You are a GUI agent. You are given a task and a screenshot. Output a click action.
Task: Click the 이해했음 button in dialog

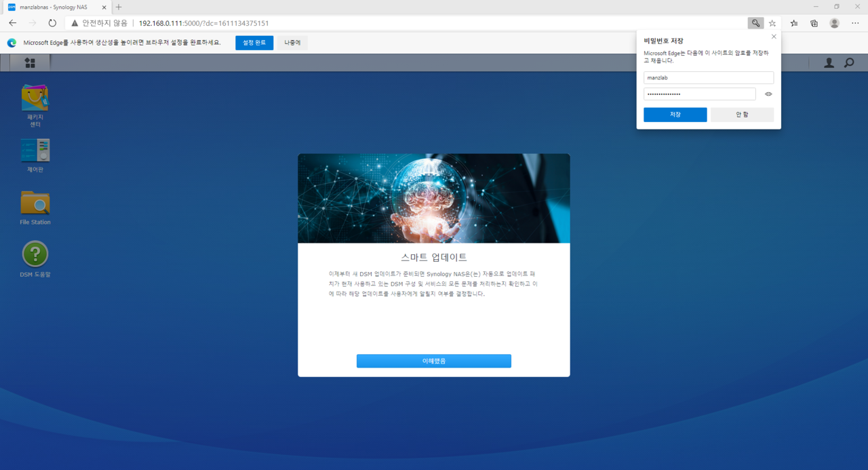click(433, 361)
